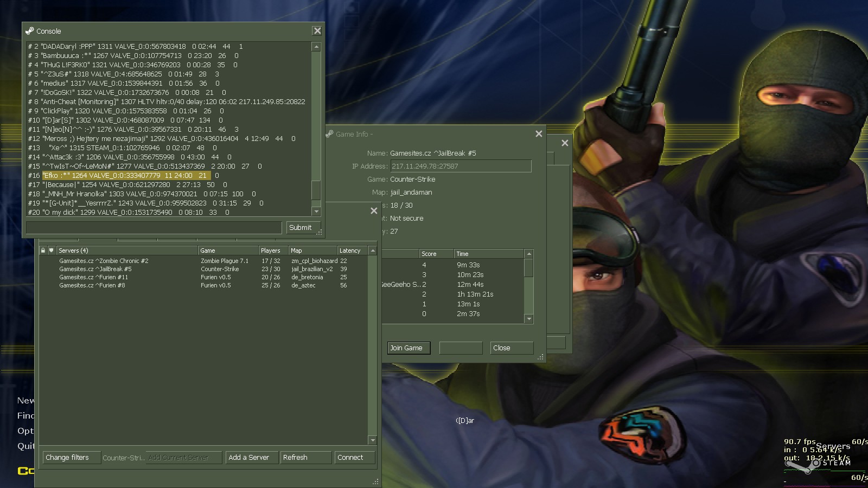
Task: Click the secure shield column header icon
Action: (51, 251)
